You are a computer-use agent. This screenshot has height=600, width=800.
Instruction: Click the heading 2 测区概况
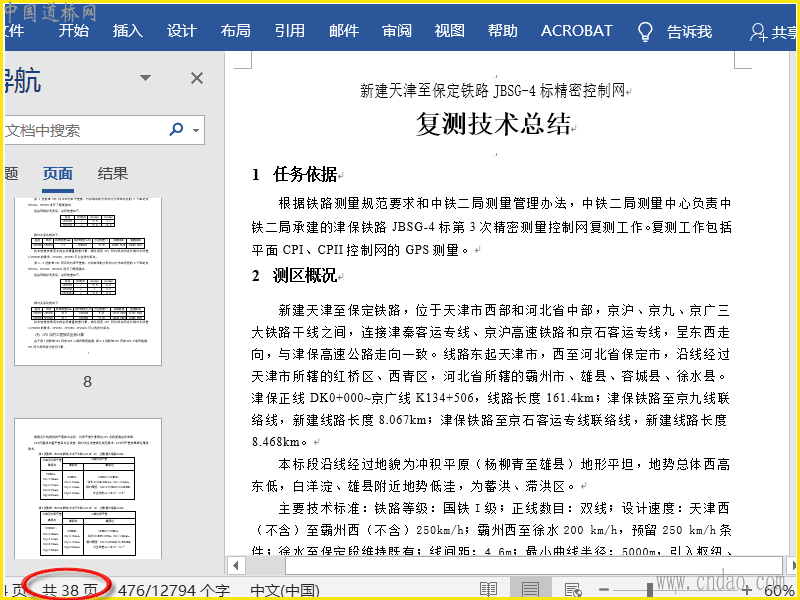pyautogui.click(x=297, y=276)
